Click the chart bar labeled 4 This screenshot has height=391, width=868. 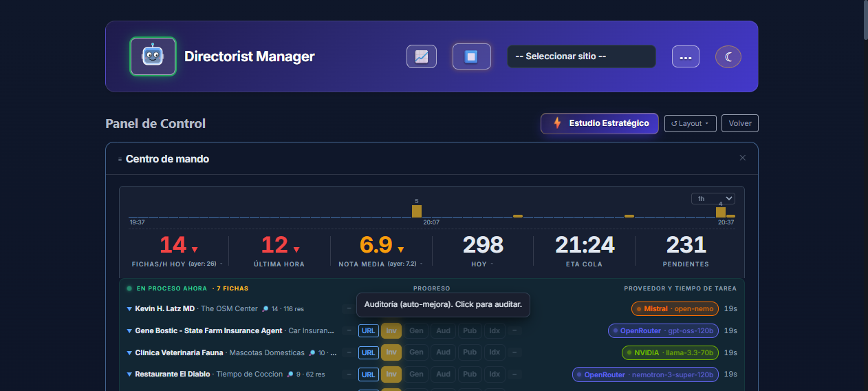pos(721,212)
